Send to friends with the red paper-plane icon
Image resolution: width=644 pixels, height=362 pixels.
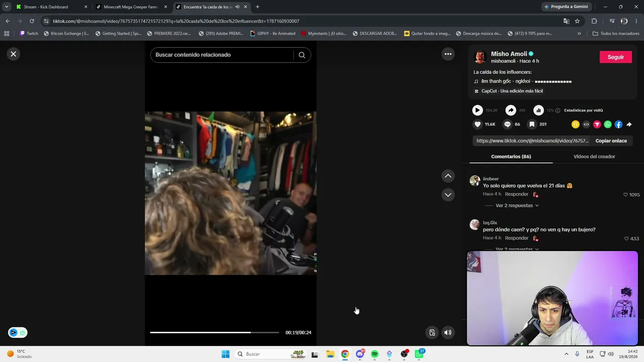click(x=597, y=124)
